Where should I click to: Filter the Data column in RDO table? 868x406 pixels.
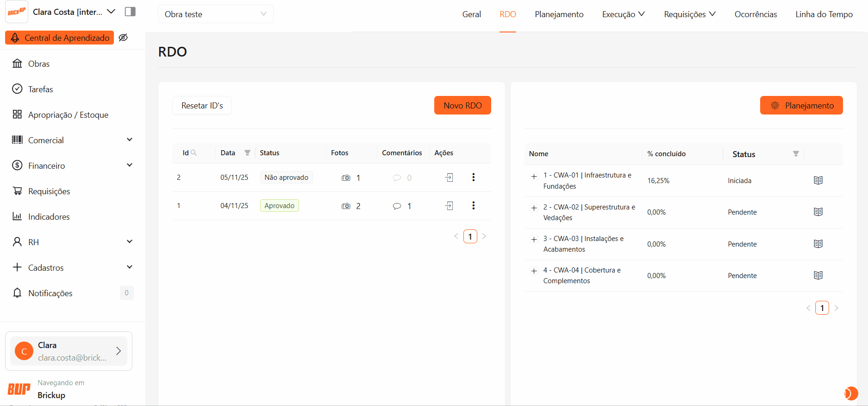point(247,153)
